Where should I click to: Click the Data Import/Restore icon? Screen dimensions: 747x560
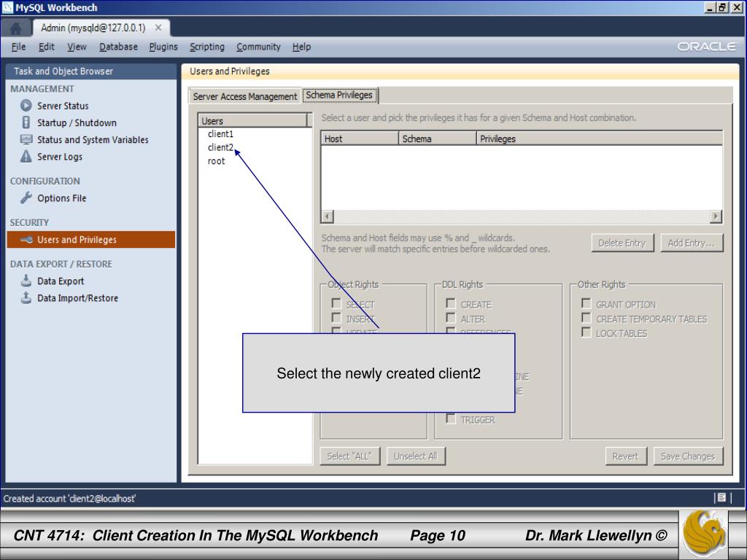pos(26,297)
